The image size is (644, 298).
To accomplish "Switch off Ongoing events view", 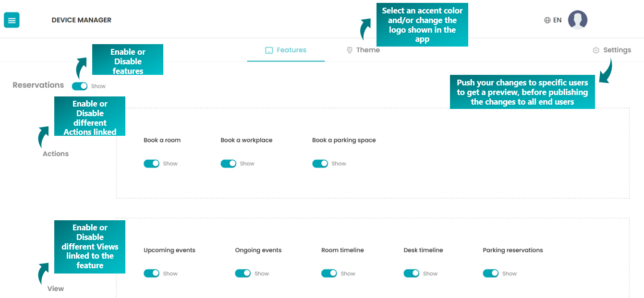I will point(243,274).
